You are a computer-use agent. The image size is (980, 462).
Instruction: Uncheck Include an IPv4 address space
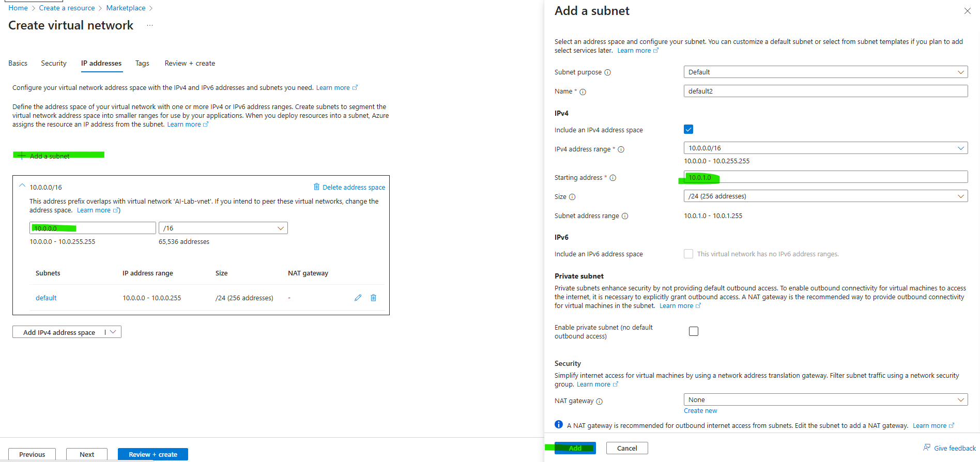pos(688,129)
